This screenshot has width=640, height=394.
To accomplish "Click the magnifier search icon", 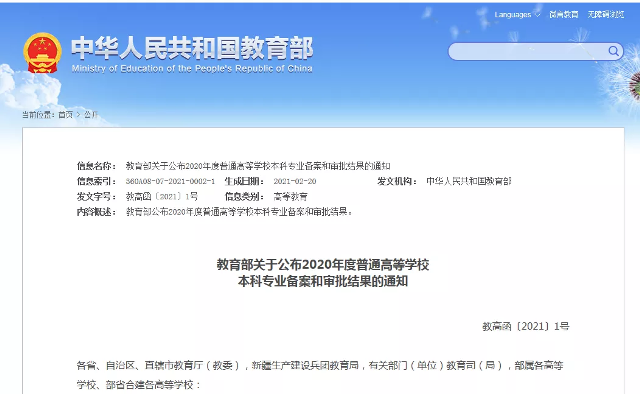I will [x=613, y=51].
